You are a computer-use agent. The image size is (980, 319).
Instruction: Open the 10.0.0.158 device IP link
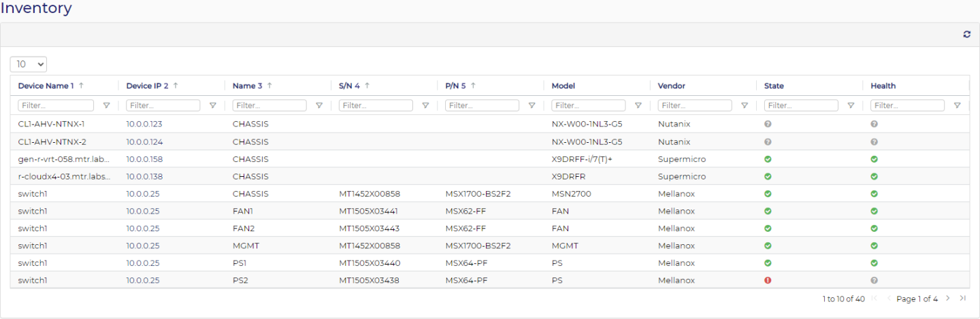click(144, 158)
